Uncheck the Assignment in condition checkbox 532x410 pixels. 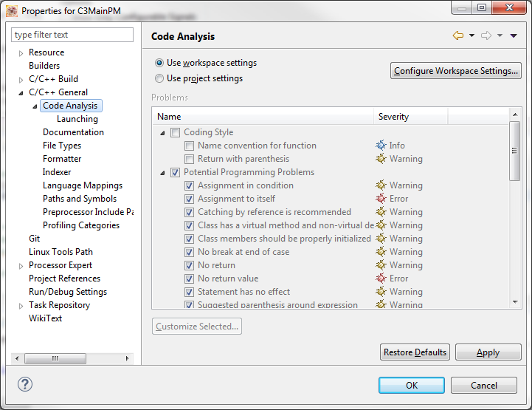[190, 185]
